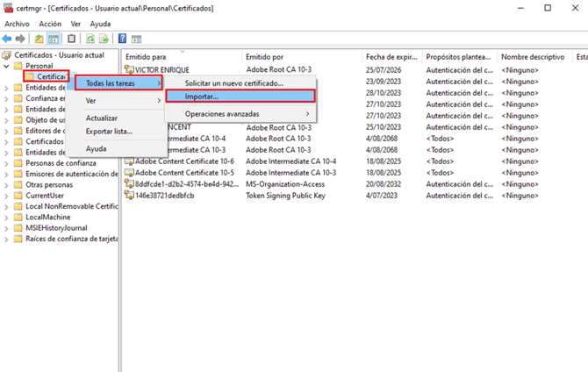Click the icon beside Adobe Content Certificate 10-6
This screenshot has height=372, width=588.
click(x=129, y=161)
